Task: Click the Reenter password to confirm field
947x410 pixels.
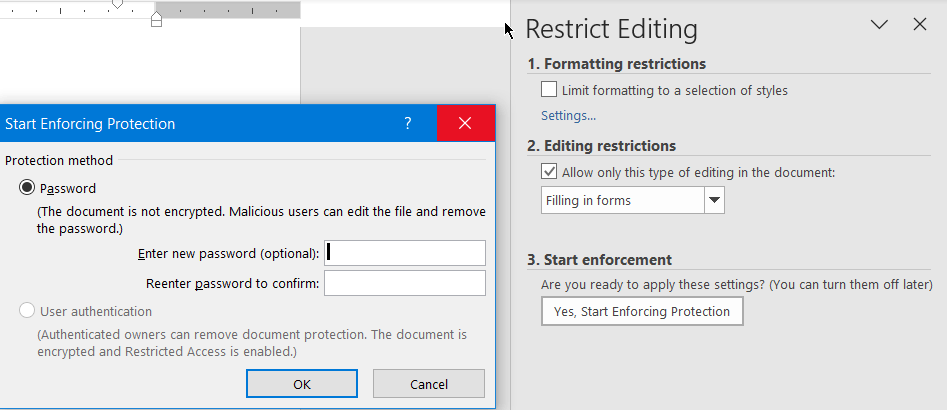Action: click(x=405, y=283)
